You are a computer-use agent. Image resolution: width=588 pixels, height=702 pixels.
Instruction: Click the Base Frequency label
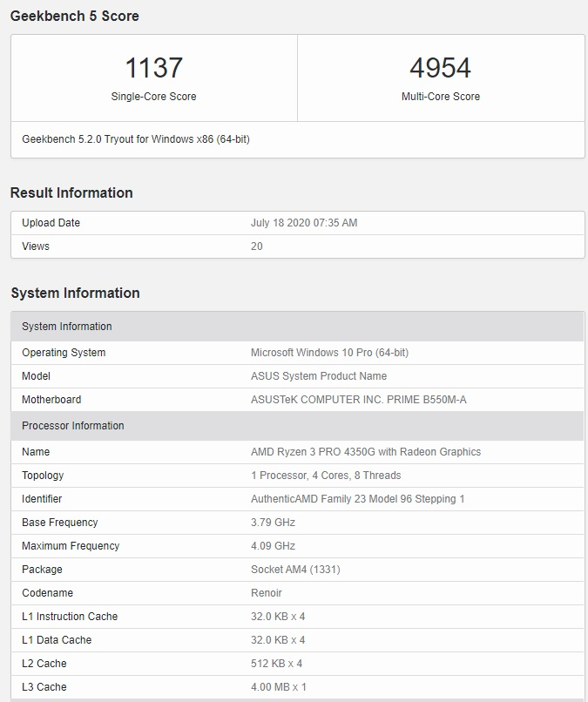pos(60,523)
